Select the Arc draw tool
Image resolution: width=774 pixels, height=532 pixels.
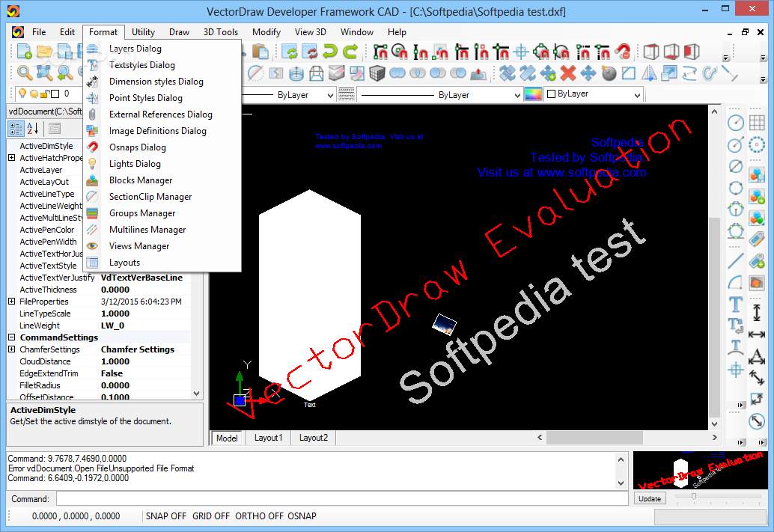(x=736, y=283)
